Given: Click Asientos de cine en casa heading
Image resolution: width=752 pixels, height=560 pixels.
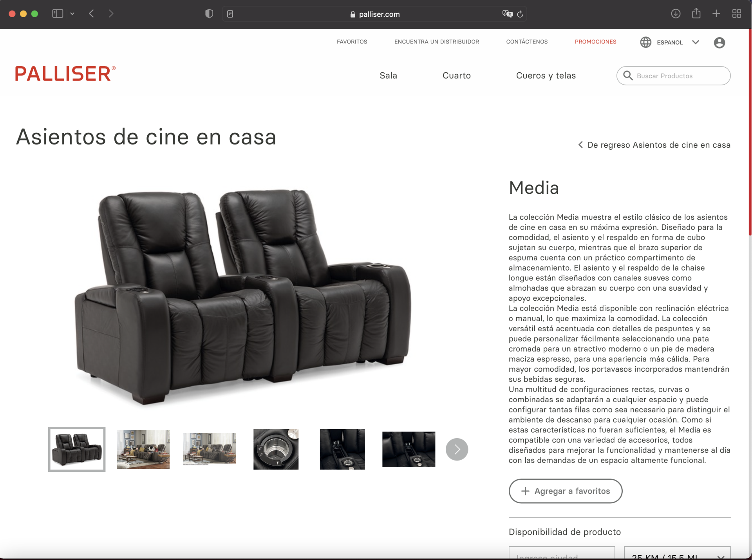Looking at the screenshot, I should click(x=146, y=137).
